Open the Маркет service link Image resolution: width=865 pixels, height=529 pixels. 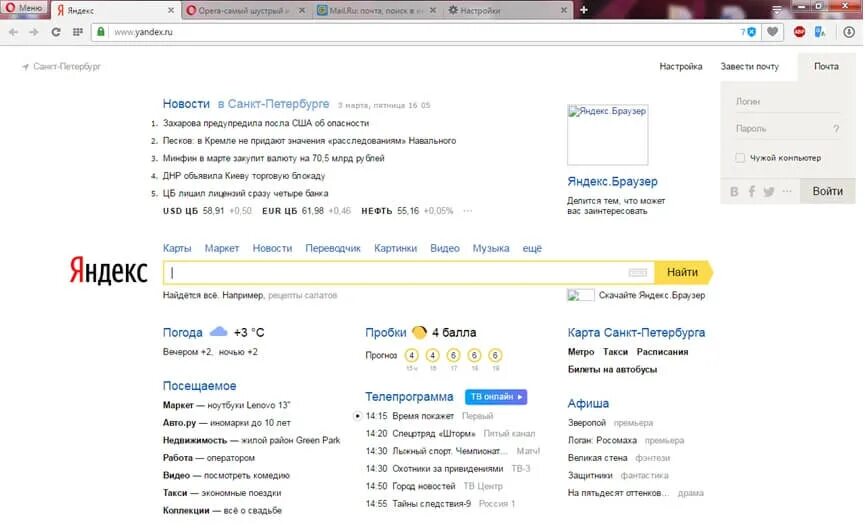click(222, 248)
